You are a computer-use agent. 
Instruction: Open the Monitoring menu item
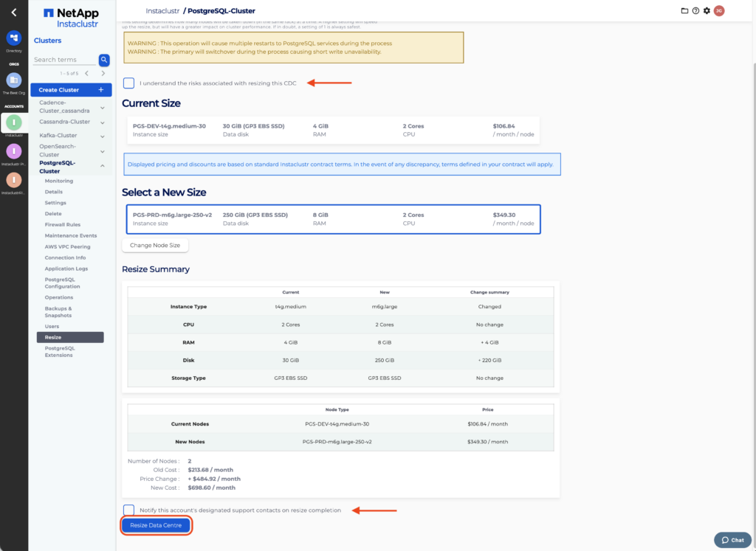coord(59,181)
